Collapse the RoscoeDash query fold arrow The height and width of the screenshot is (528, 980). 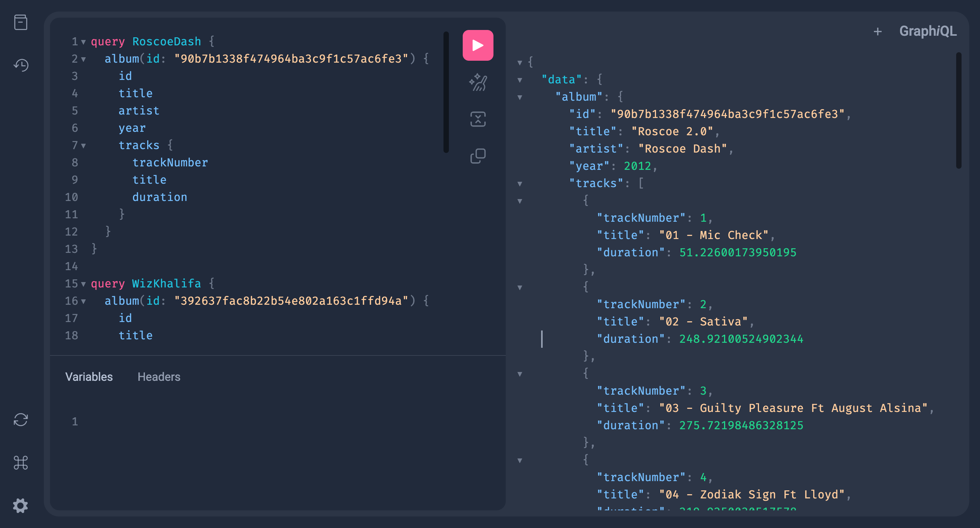coord(83,42)
